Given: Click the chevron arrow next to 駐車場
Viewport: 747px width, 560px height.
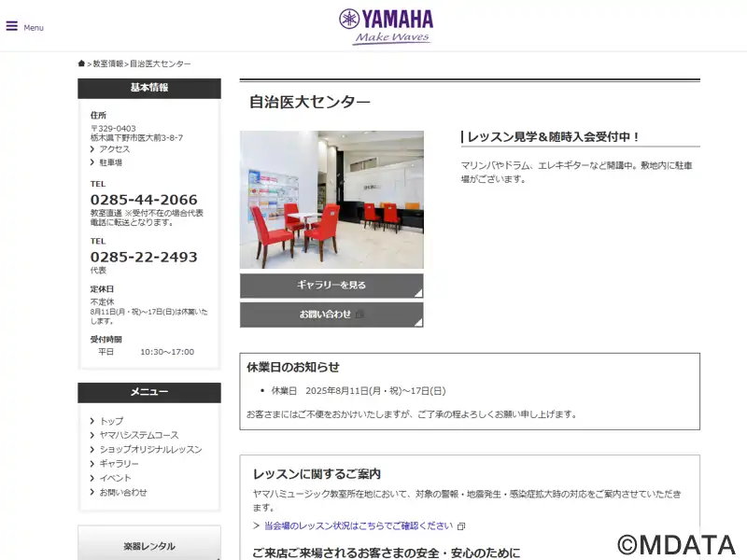Looking at the screenshot, I should point(92,162).
